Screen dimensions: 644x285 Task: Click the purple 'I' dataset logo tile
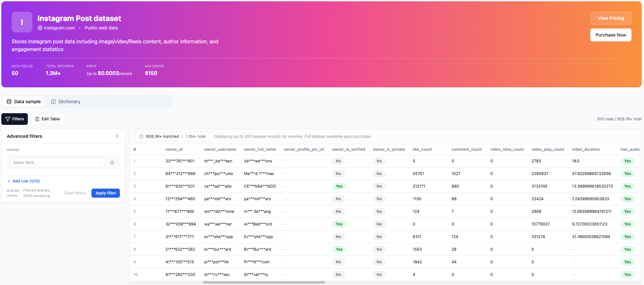point(22,22)
